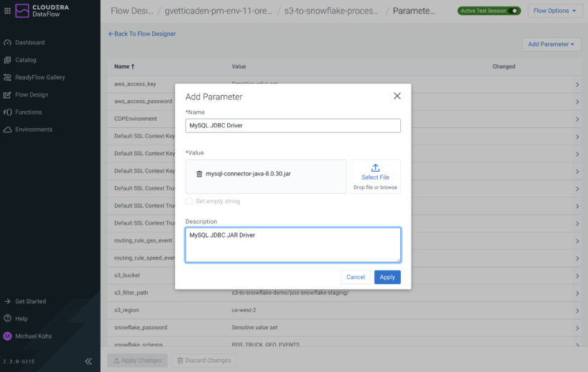Viewport: 588px width, 372px height.
Task: Click the gvetticaden-pm-env-11 breadcrumb
Action: pos(218,11)
